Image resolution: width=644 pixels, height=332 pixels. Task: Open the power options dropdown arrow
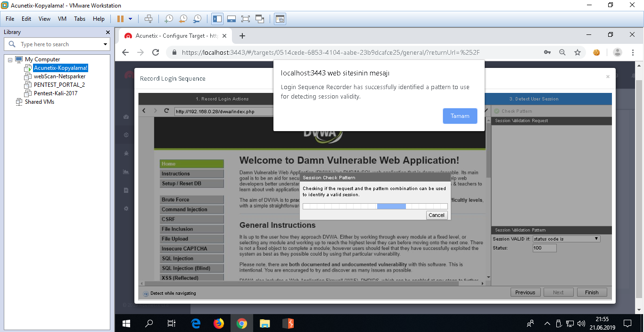[131, 19]
